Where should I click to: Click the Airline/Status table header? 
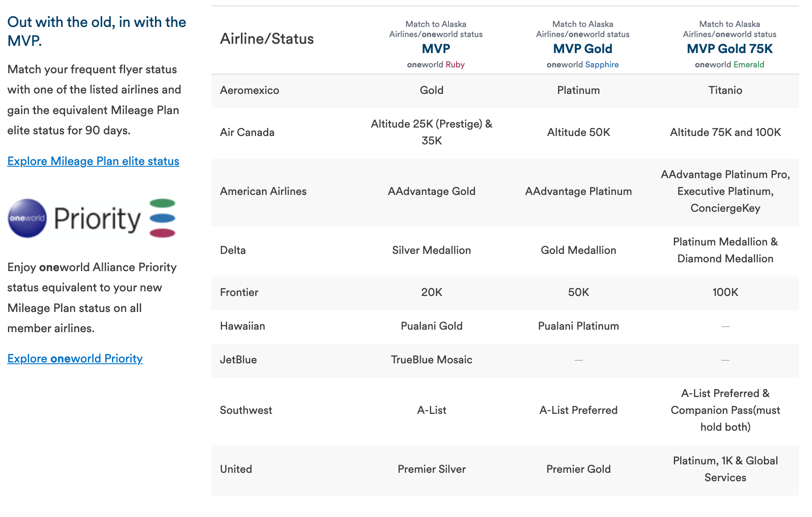(267, 39)
